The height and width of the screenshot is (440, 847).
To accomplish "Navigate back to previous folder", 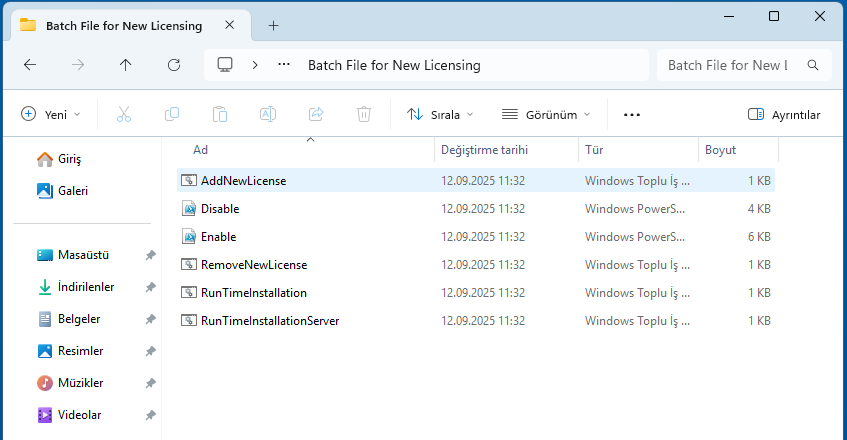I will pyautogui.click(x=30, y=65).
